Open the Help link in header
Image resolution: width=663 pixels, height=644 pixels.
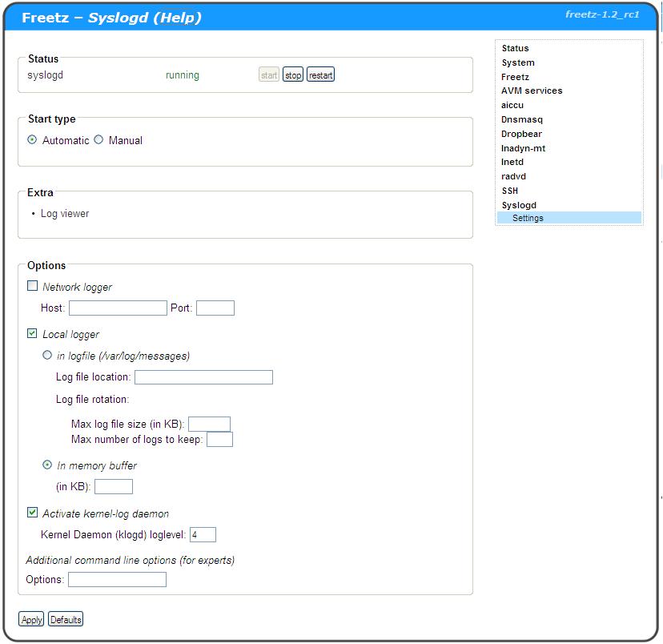pyautogui.click(x=177, y=18)
